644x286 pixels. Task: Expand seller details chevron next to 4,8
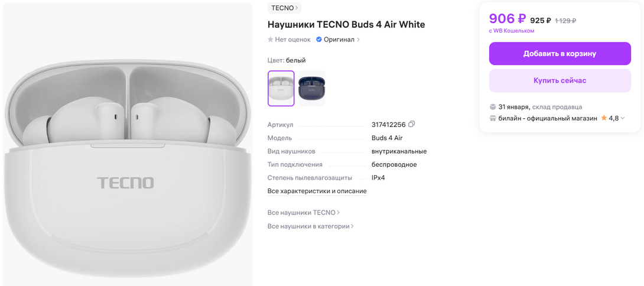pyautogui.click(x=623, y=118)
